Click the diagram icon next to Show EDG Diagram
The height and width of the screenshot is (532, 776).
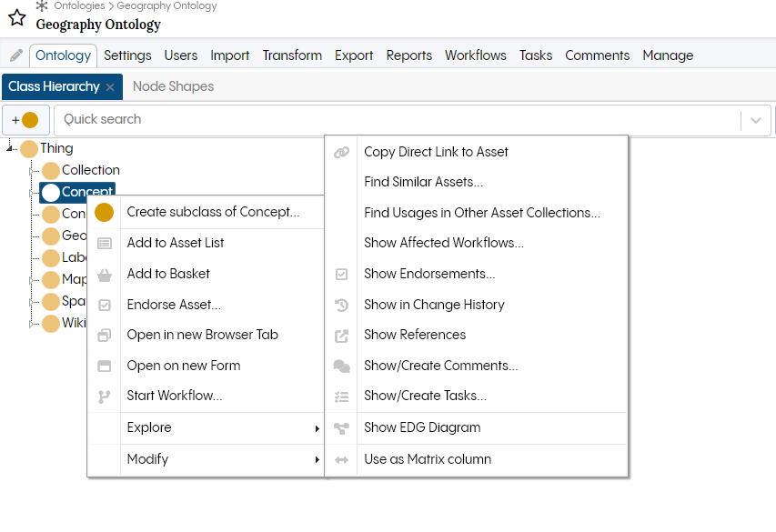click(341, 427)
